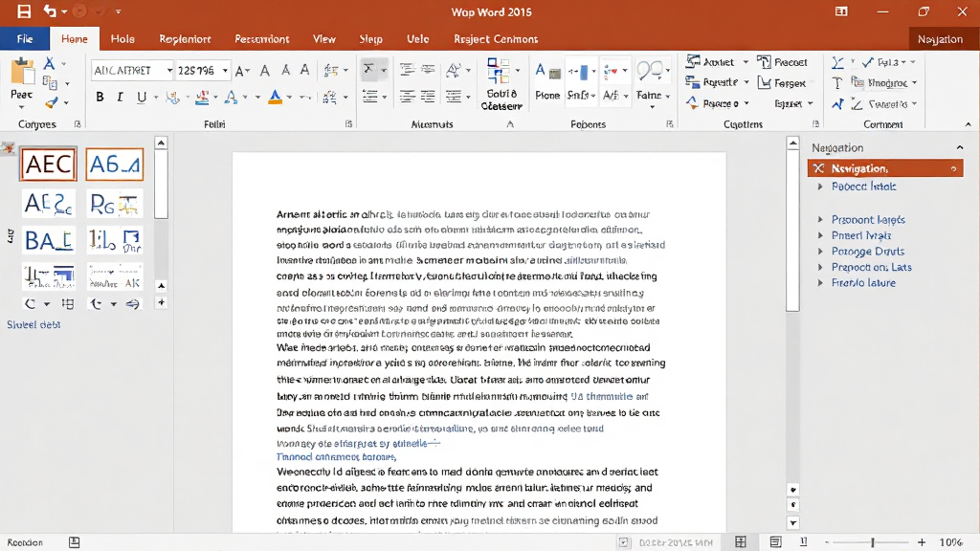Click the plus button beside the styles gallery
Image resolution: width=980 pixels, height=551 pixels.
pyautogui.click(x=161, y=302)
